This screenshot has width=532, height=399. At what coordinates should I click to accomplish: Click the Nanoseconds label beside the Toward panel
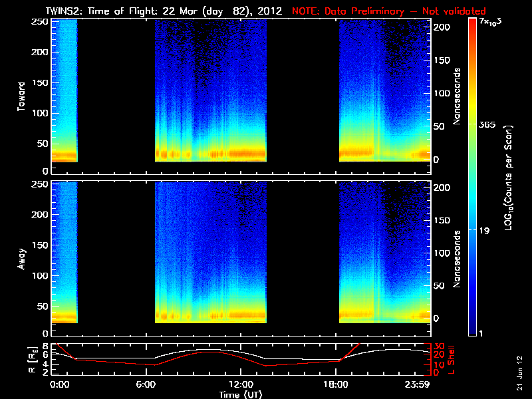[457, 96]
